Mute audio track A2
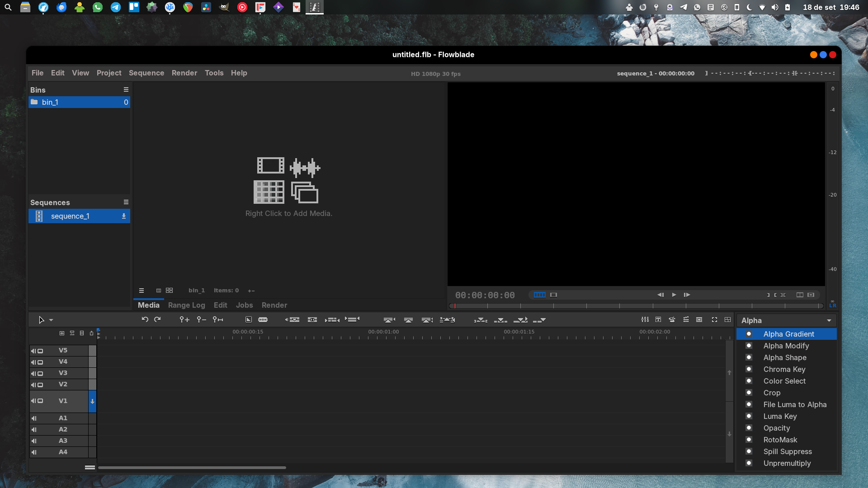Image resolution: width=868 pixels, height=488 pixels. [34, 430]
